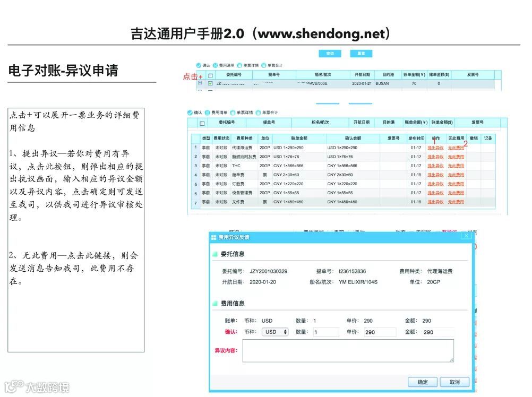The width and height of the screenshot is (532, 397).
Task: Click 提出异议 for the 设备管理费 row
Action: tap(436, 193)
